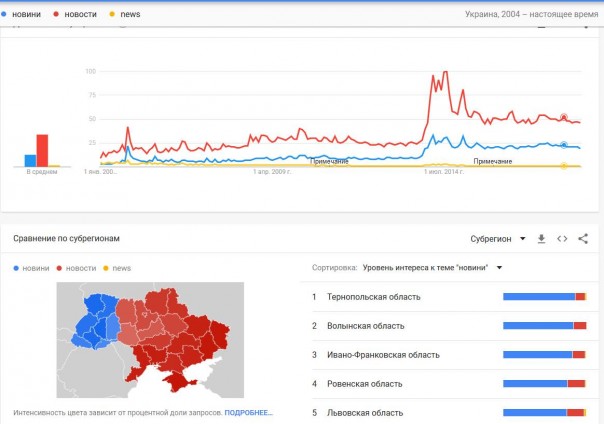Open the embed code icon

(562, 239)
